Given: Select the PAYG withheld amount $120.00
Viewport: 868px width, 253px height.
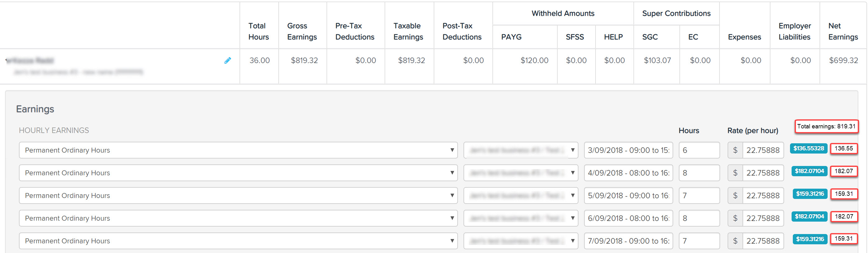Looking at the screenshot, I should [534, 60].
